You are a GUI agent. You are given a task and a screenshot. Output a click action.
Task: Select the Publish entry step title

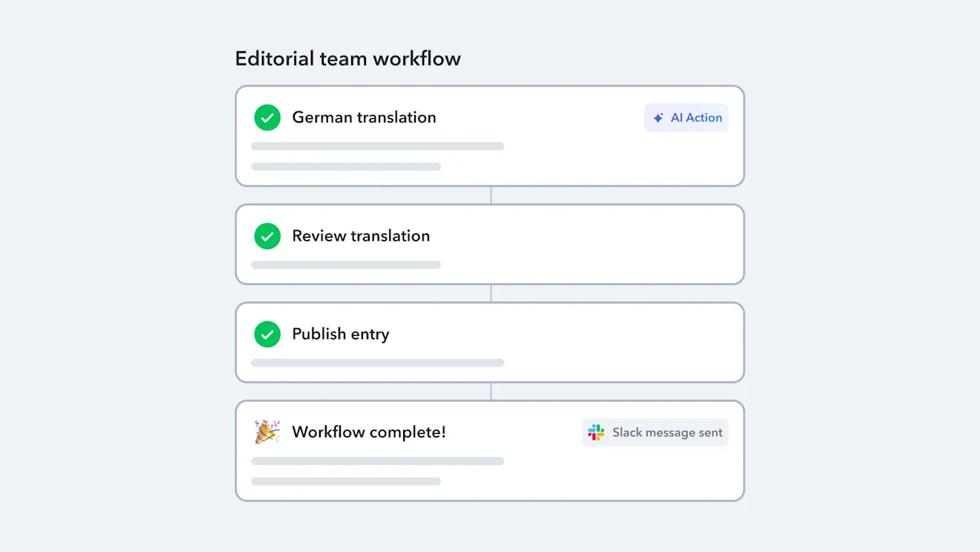[x=340, y=334]
